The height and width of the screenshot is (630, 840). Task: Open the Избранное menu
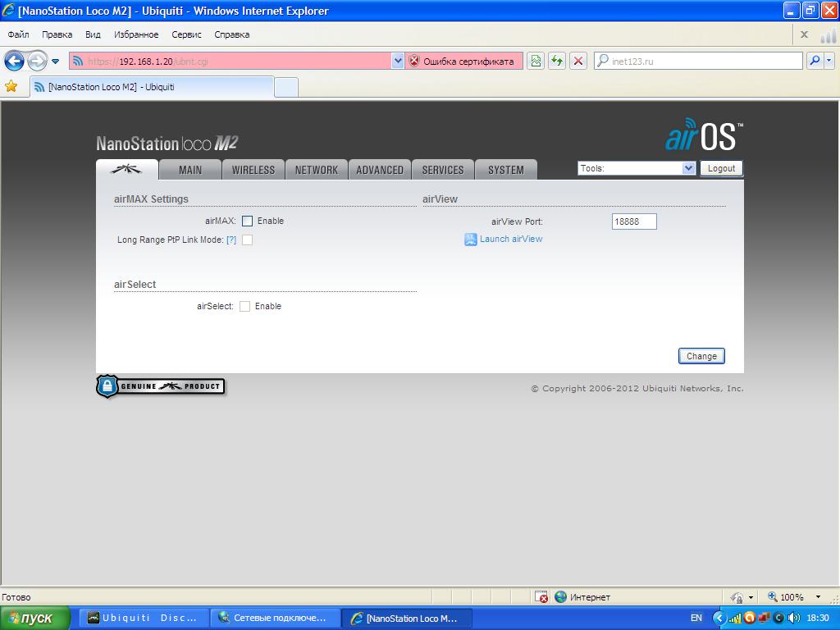(x=136, y=34)
